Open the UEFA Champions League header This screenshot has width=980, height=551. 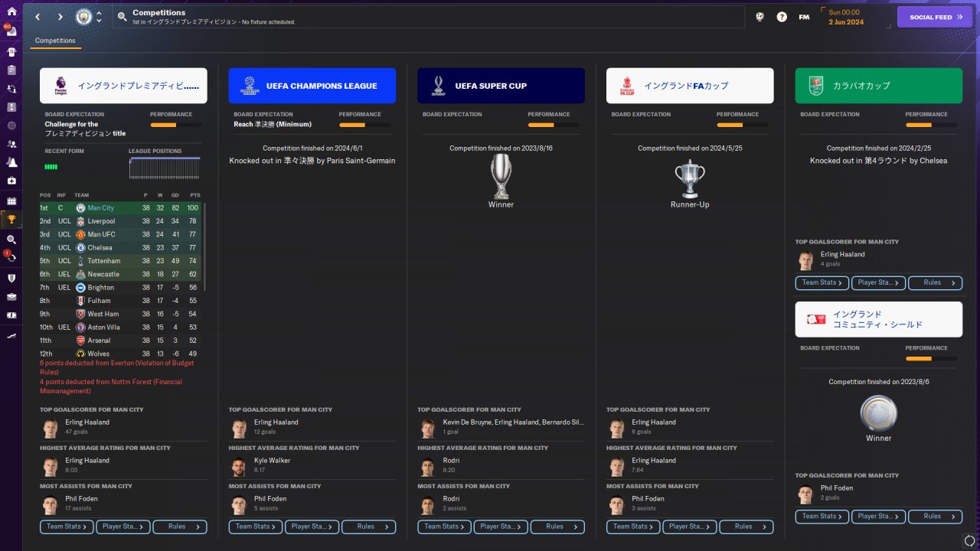pyautogui.click(x=312, y=86)
